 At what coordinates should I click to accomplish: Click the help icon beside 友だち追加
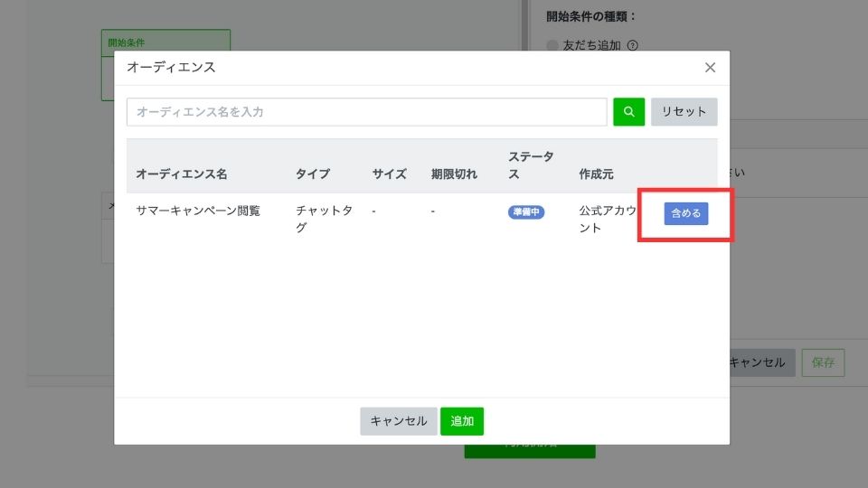[x=633, y=46]
